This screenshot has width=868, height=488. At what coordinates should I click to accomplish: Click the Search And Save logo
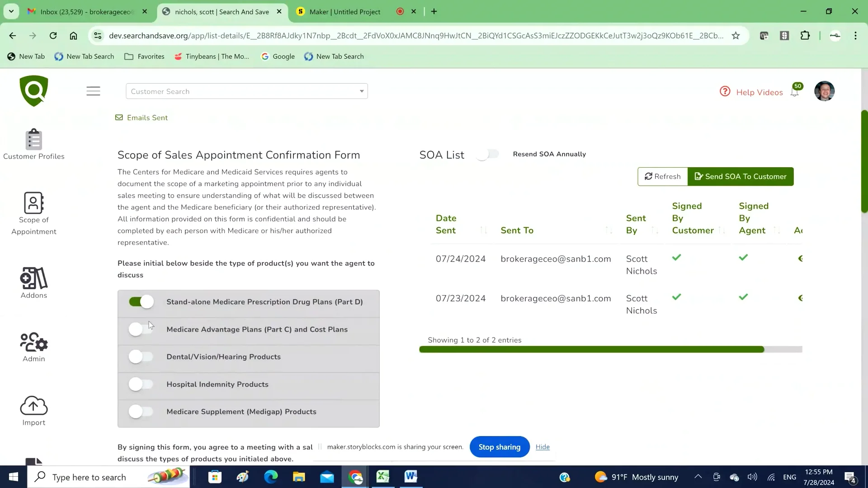(x=34, y=91)
